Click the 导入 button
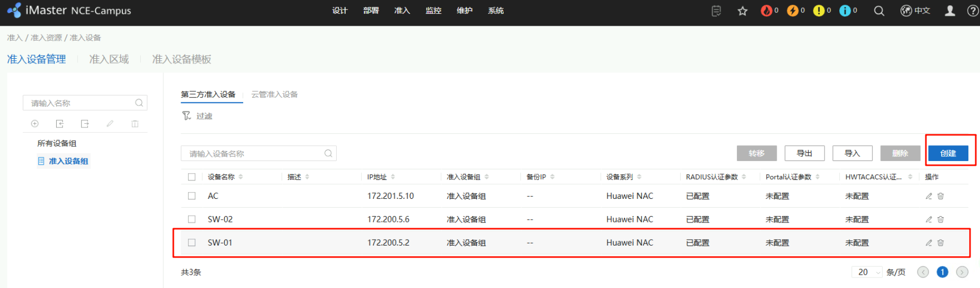Image resolution: width=980 pixels, height=288 pixels. [x=852, y=153]
